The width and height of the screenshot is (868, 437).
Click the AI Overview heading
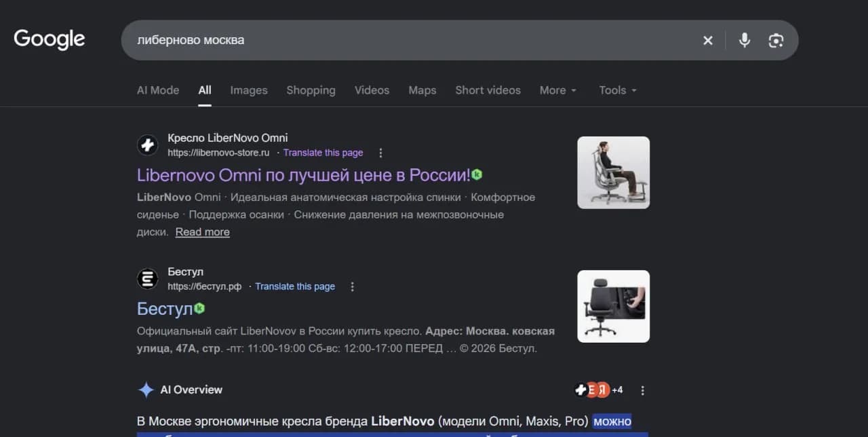click(191, 389)
